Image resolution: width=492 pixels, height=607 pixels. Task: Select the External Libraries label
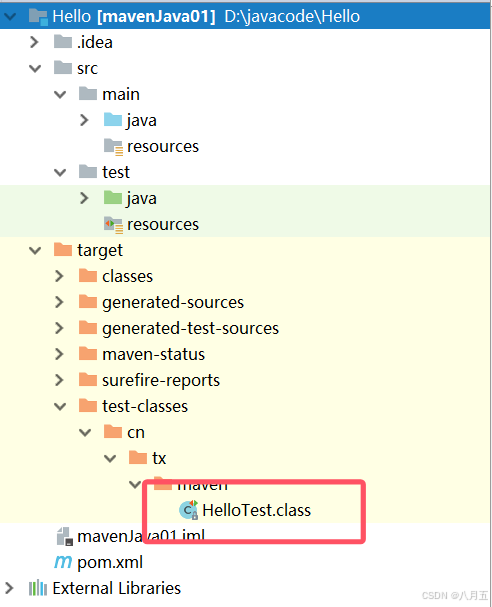pos(117,588)
